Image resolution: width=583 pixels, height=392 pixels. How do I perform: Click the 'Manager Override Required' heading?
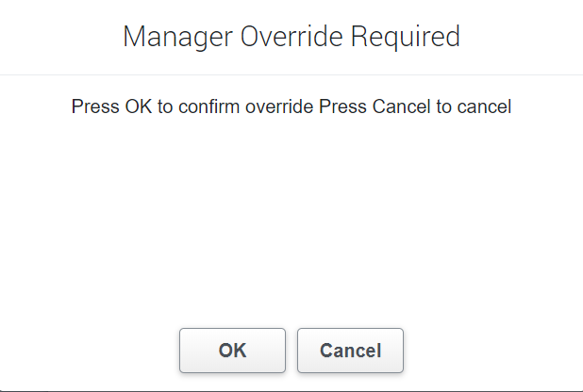[x=291, y=37]
